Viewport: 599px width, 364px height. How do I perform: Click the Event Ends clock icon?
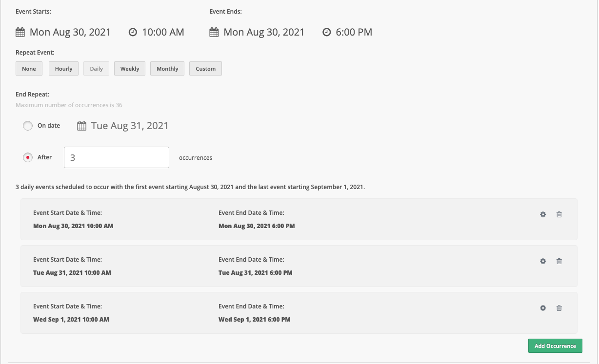pos(327,33)
